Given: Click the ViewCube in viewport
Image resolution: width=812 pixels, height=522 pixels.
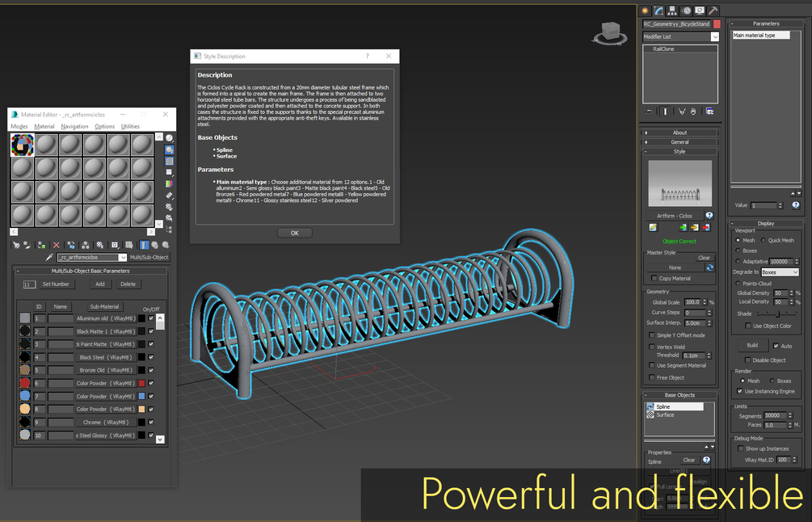Looking at the screenshot, I should click(x=610, y=32).
